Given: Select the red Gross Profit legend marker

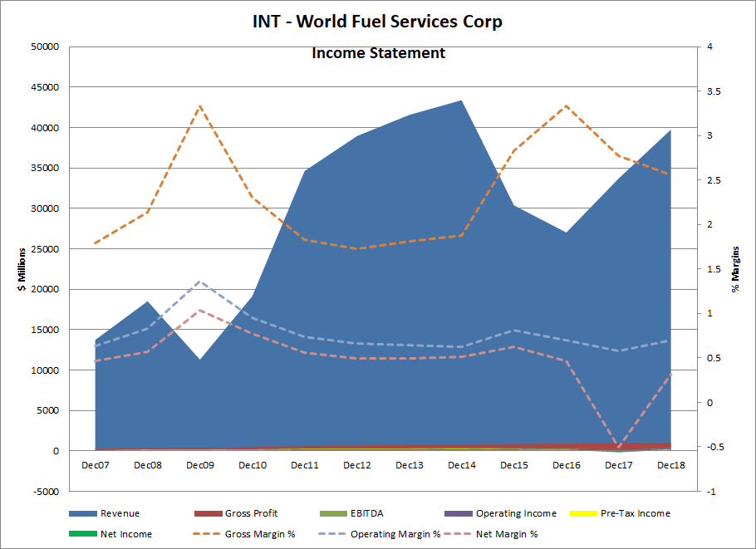Looking at the screenshot, I should click(x=207, y=513).
